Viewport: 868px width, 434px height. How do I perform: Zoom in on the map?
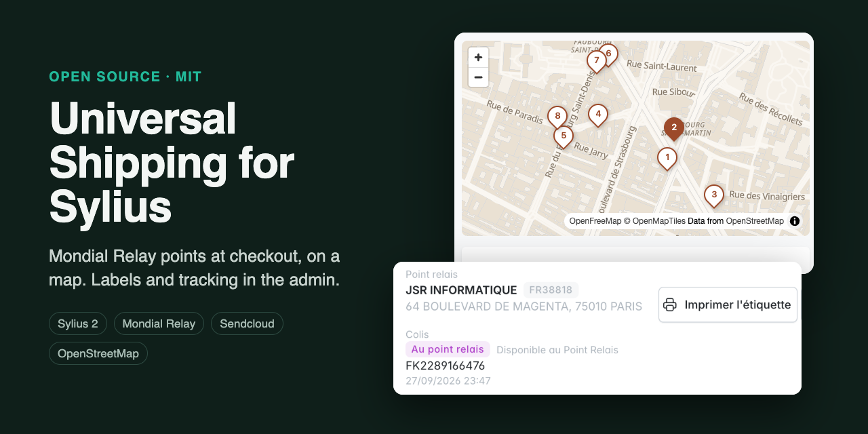(x=478, y=58)
